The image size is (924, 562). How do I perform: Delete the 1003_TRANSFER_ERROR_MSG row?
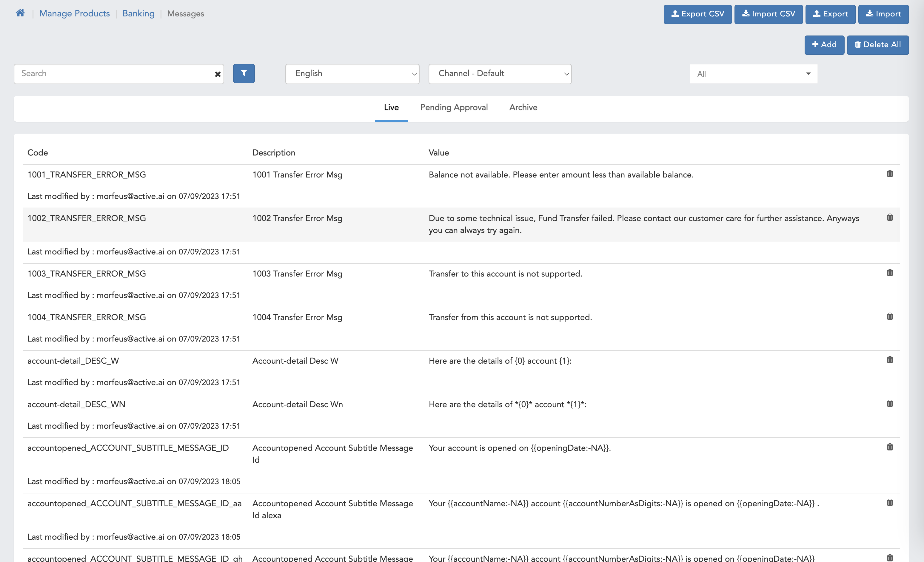point(890,273)
